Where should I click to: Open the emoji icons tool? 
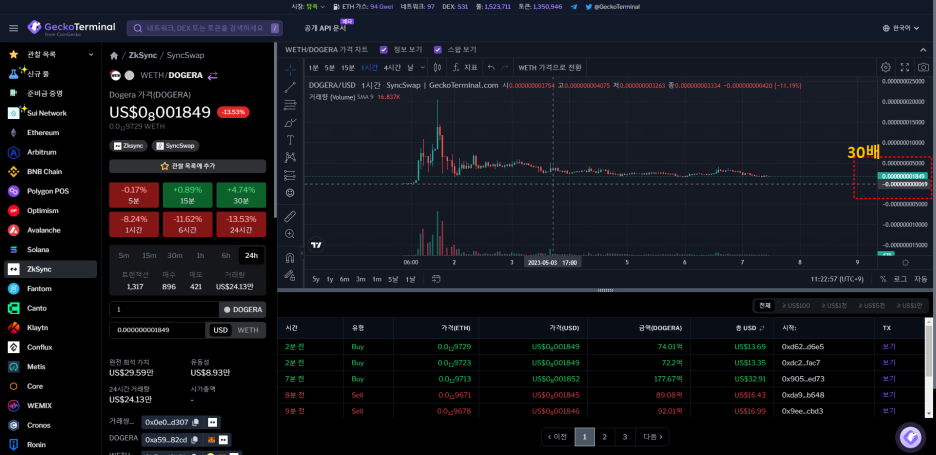pyautogui.click(x=291, y=193)
